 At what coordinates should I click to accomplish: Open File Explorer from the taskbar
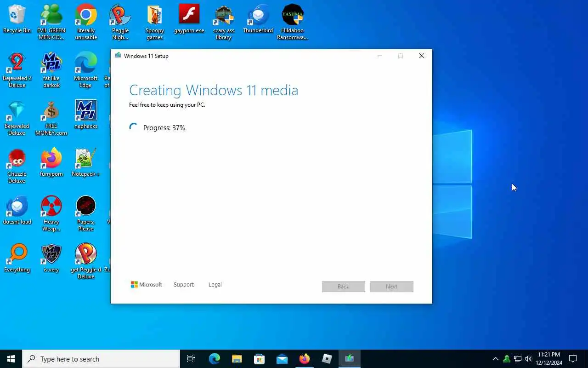[237, 359]
